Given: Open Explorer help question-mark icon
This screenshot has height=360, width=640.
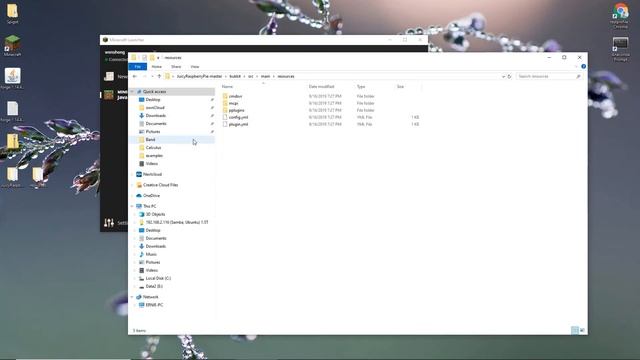Looking at the screenshot, I should [583, 67].
